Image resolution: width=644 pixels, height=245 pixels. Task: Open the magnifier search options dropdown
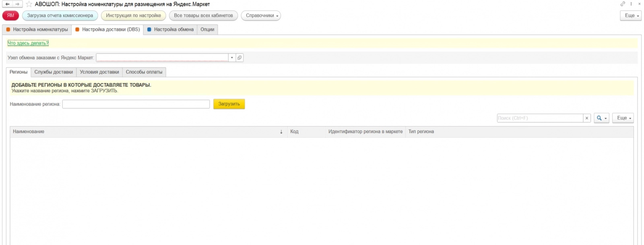[601, 118]
